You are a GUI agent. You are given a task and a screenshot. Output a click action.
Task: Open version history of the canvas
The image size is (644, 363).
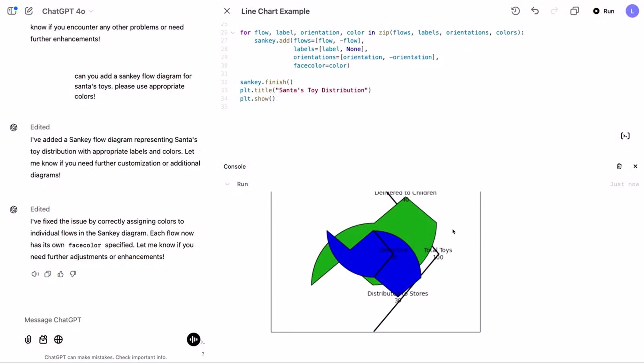[515, 11]
